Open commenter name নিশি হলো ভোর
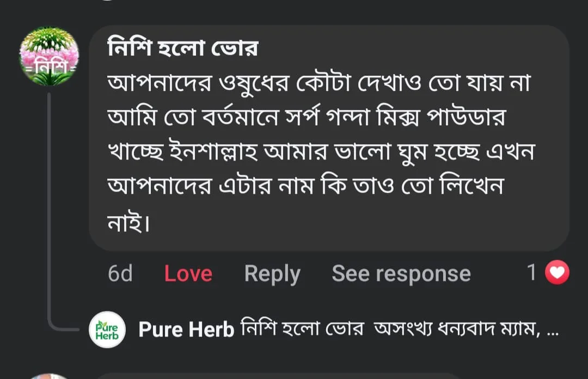Image resolution: width=588 pixels, height=379 pixels. (x=182, y=50)
